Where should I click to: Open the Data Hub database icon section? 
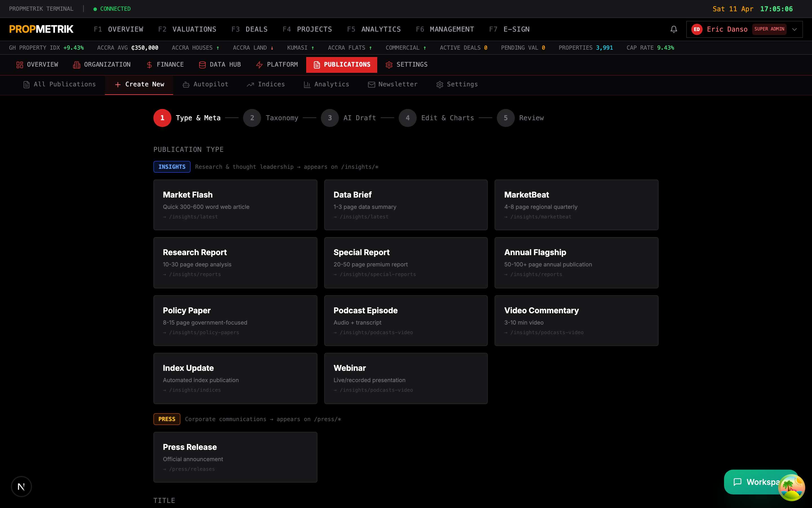(x=220, y=65)
